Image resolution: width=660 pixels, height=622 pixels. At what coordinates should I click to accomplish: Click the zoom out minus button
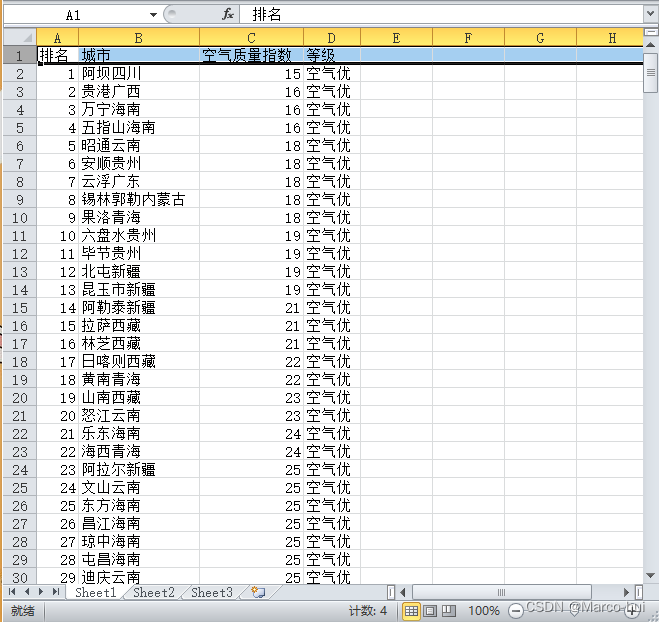[516, 611]
